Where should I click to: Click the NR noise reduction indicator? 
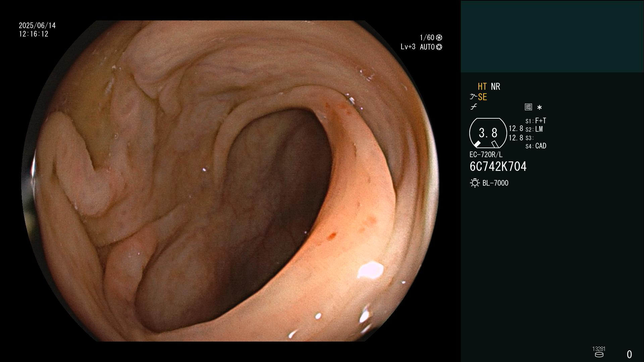point(495,86)
